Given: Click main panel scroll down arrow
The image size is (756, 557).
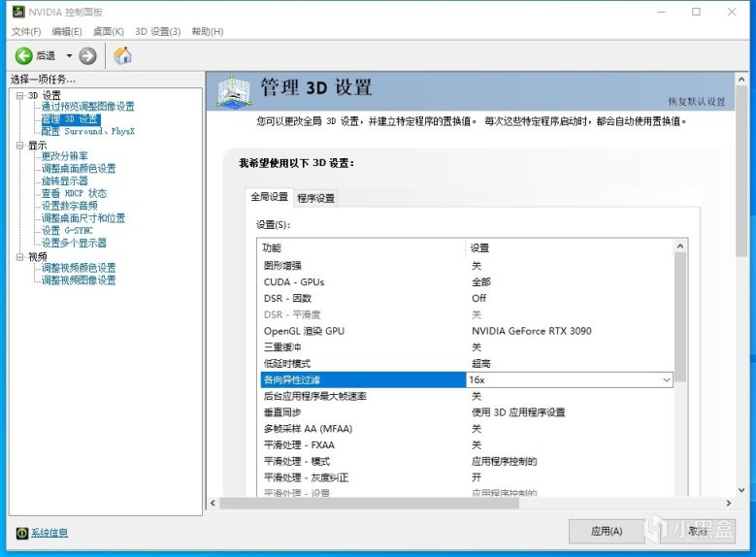Looking at the screenshot, I should coord(741,490).
